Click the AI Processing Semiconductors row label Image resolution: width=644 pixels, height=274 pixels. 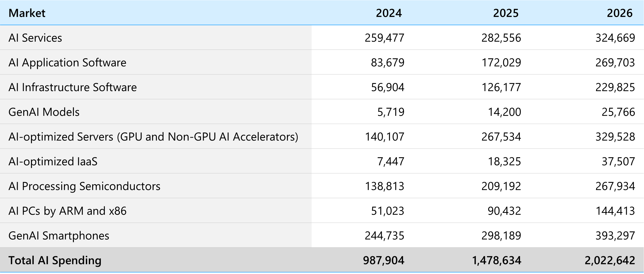coord(85,186)
